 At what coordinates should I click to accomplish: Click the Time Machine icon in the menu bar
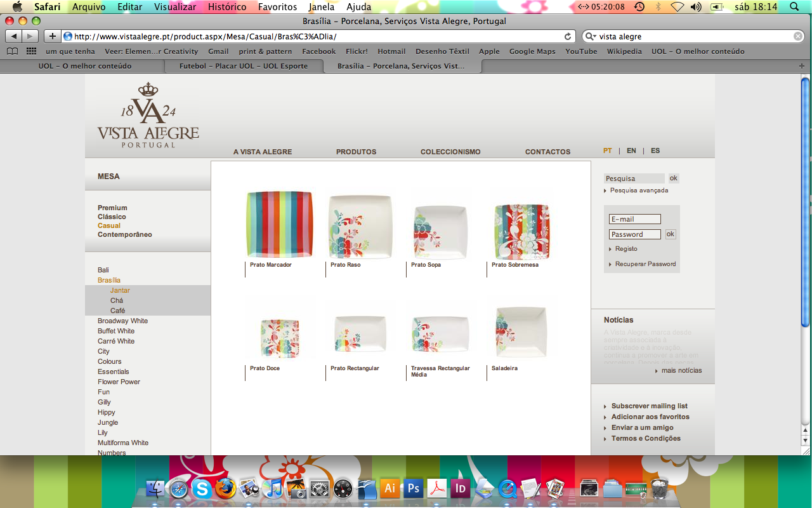pyautogui.click(x=639, y=6)
